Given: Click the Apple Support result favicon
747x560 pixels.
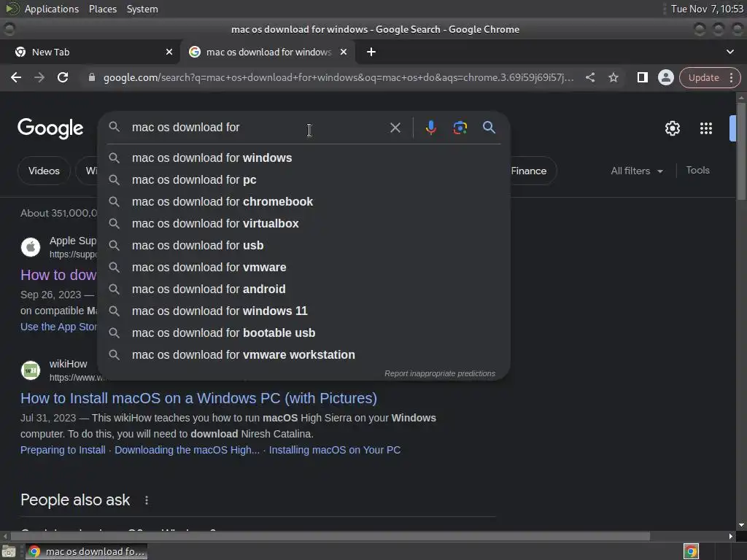Looking at the screenshot, I should click(x=31, y=247).
